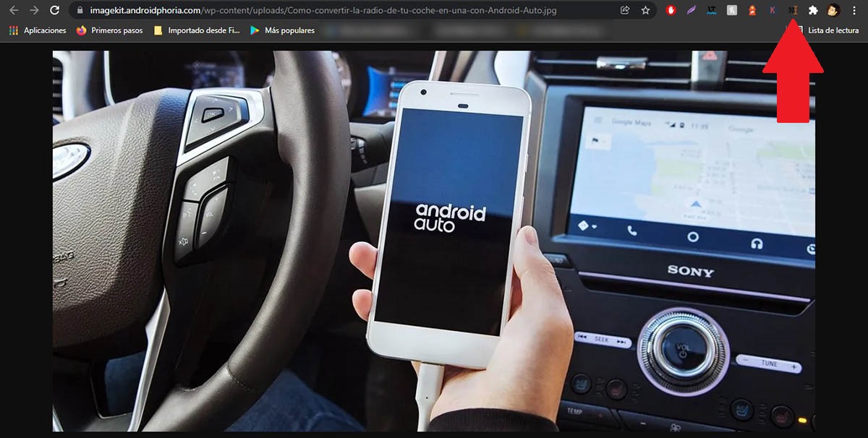Open the Primeros pasos bookmark
868x438 pixels.
pyautogui.click(x=109, y=30)
